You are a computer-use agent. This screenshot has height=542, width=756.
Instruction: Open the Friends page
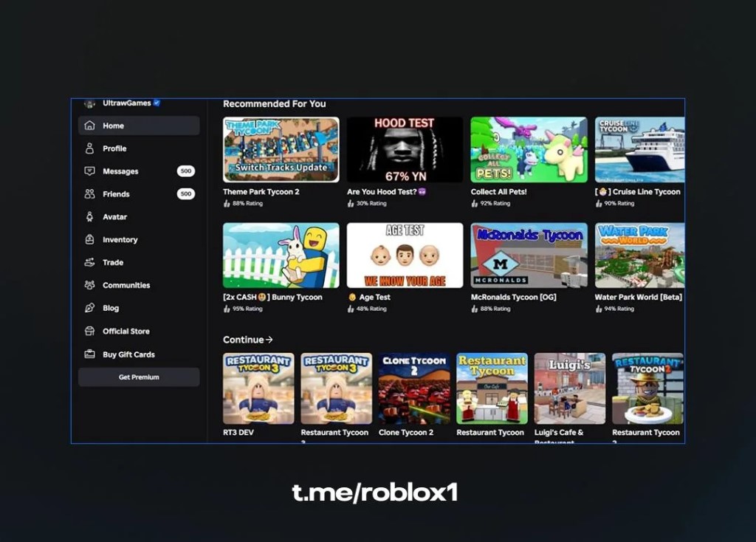point(139,194)
